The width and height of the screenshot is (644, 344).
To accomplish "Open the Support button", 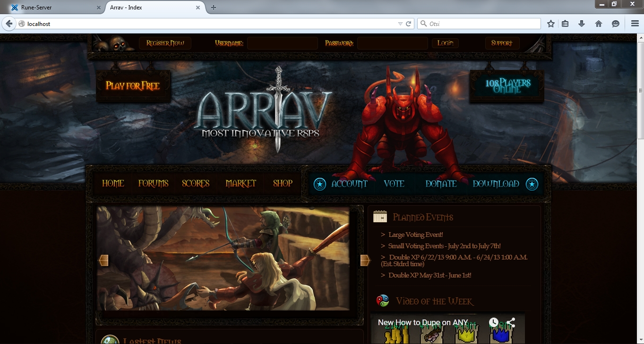I will pos(502,43).
